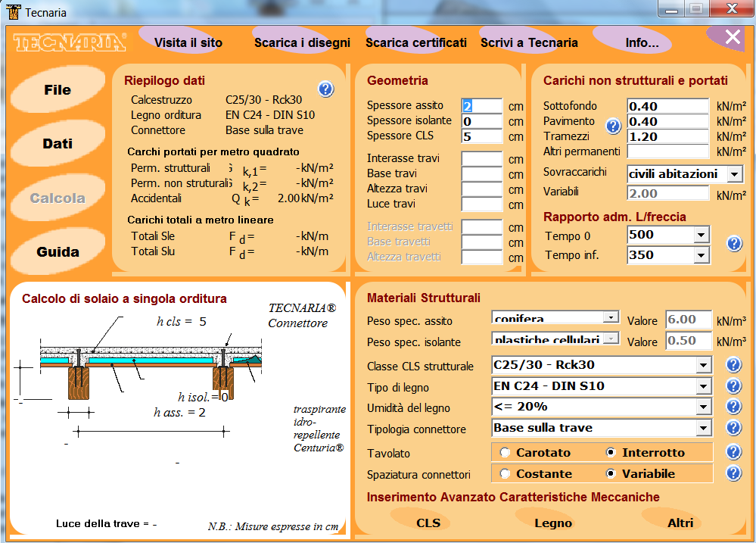Click the help icon next to Pavimento
Image resolution: width=756 pixels, height=543 pixels.
pyautogui.click(x=613, y=126)
